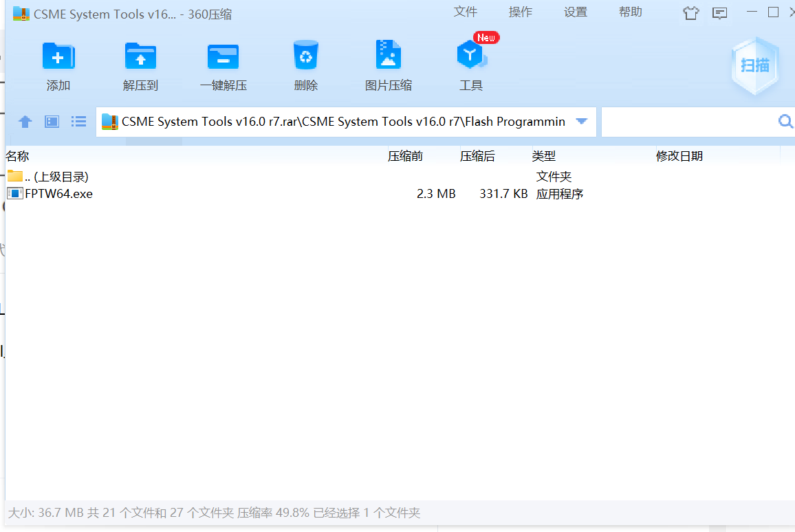Image resolution: width=795 pixels, height=532 pixels.
Task: Select the FPTW64.exe file
Action: (x=50, y=194)
